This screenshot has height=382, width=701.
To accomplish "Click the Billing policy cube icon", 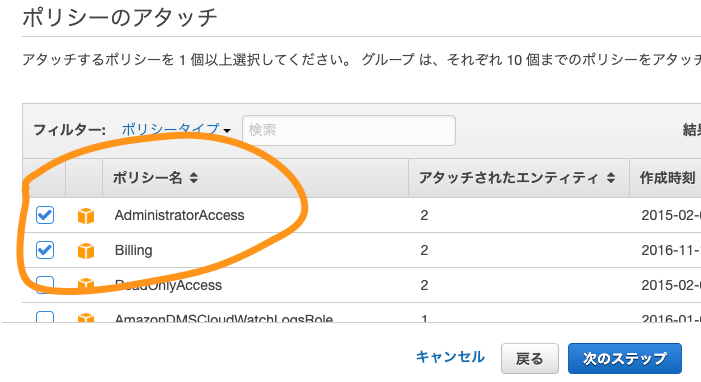I will (86, 250).
